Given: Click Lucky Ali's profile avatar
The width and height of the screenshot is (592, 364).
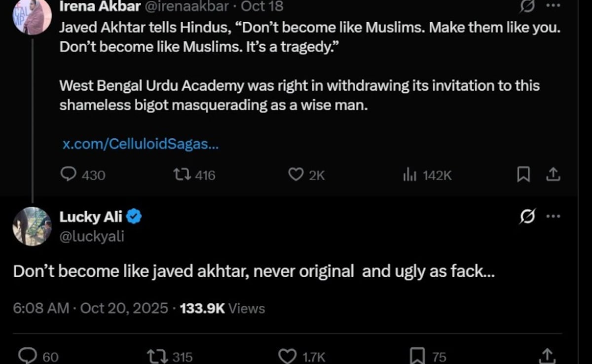Looking at the screenshot, I should point(32,226).
